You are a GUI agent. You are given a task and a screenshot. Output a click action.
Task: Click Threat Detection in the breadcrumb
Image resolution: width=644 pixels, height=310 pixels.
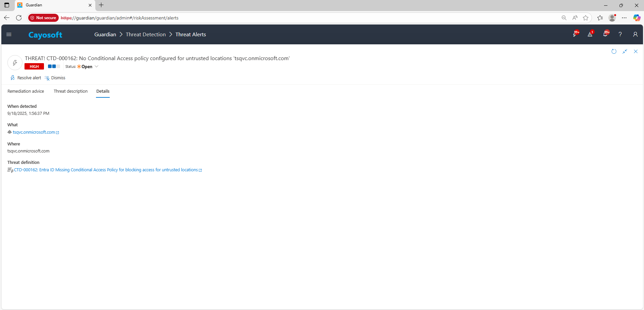coord(146,35)
